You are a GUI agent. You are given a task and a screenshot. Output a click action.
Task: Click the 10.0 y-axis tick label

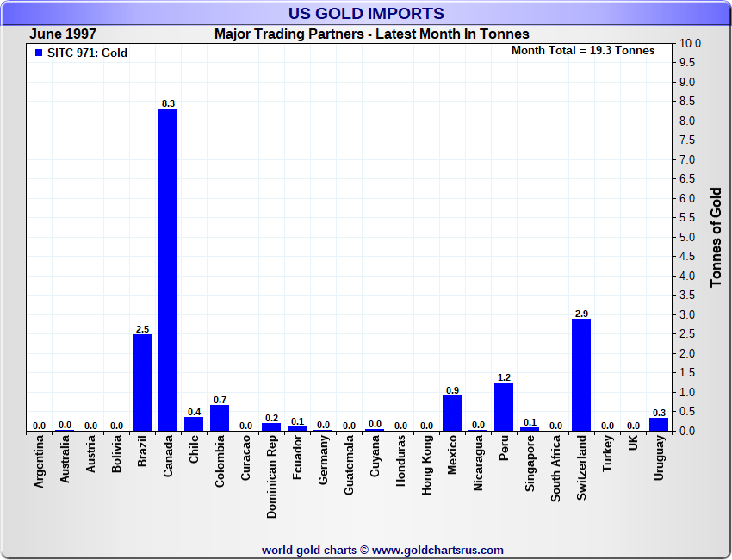point(690,43)
